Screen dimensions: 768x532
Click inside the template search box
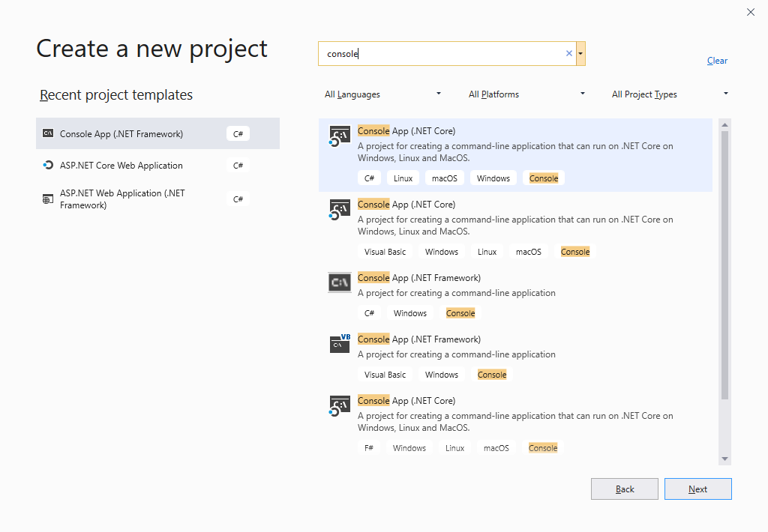pos(447,53)
